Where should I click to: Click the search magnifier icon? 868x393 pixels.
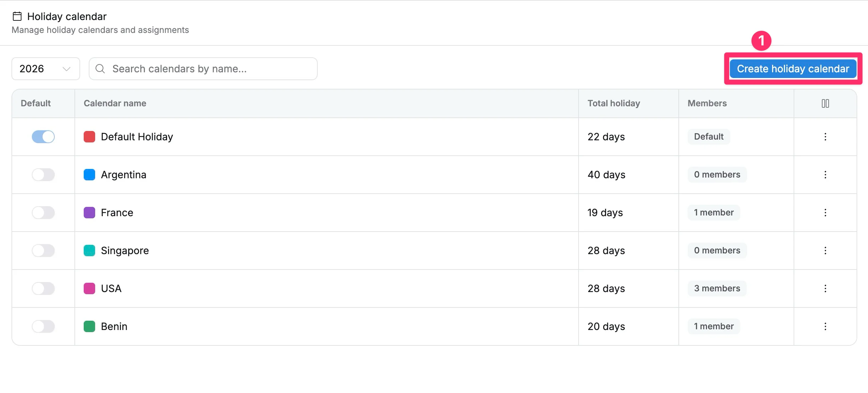(101, 69)
